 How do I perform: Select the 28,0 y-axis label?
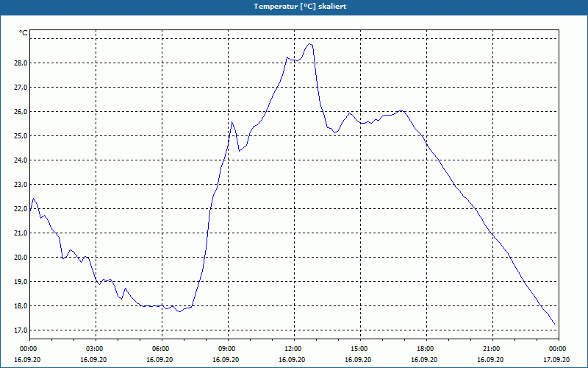coord(21,63)
